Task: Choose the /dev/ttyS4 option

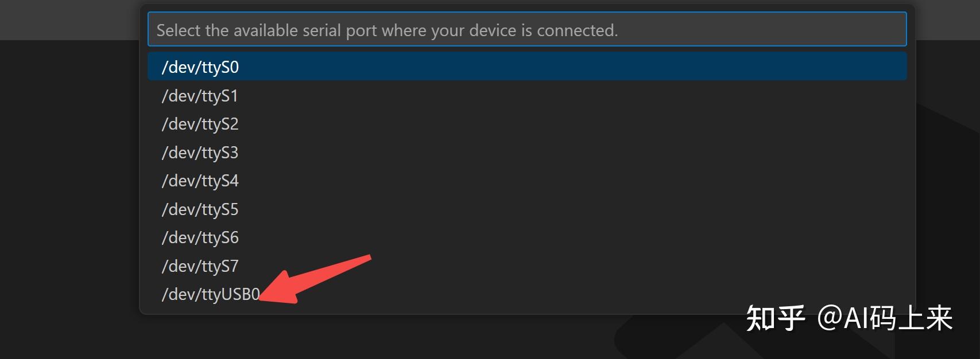Action: 200,181
